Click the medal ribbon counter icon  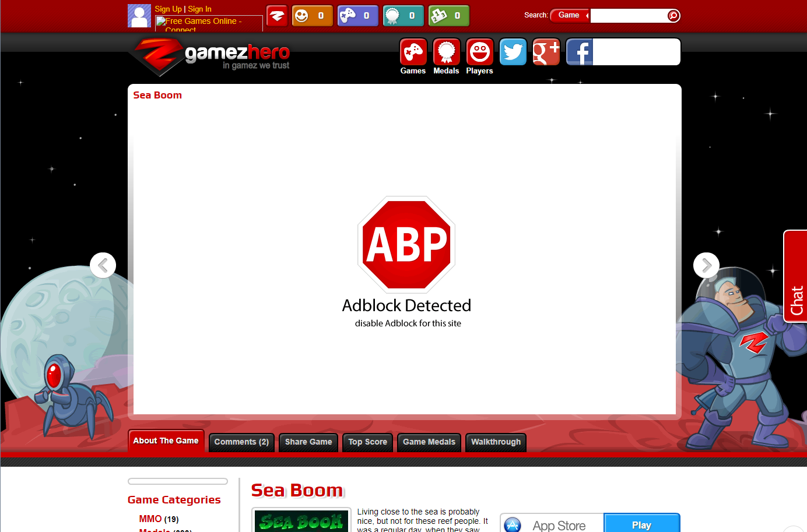(x=391, y=16)
